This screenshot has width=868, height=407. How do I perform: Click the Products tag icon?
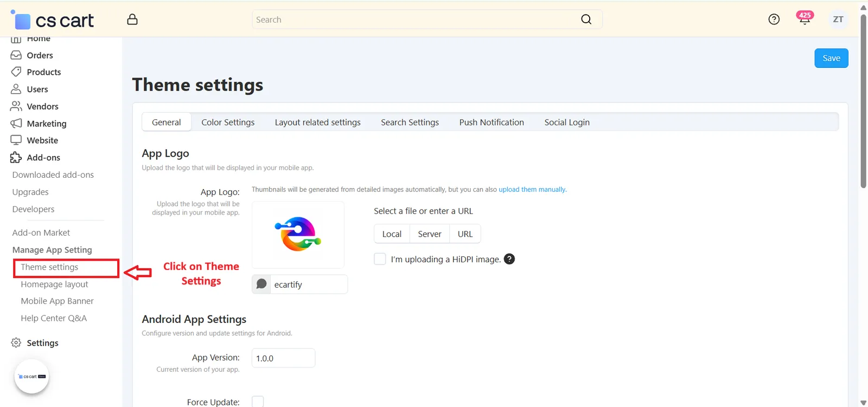16,72
